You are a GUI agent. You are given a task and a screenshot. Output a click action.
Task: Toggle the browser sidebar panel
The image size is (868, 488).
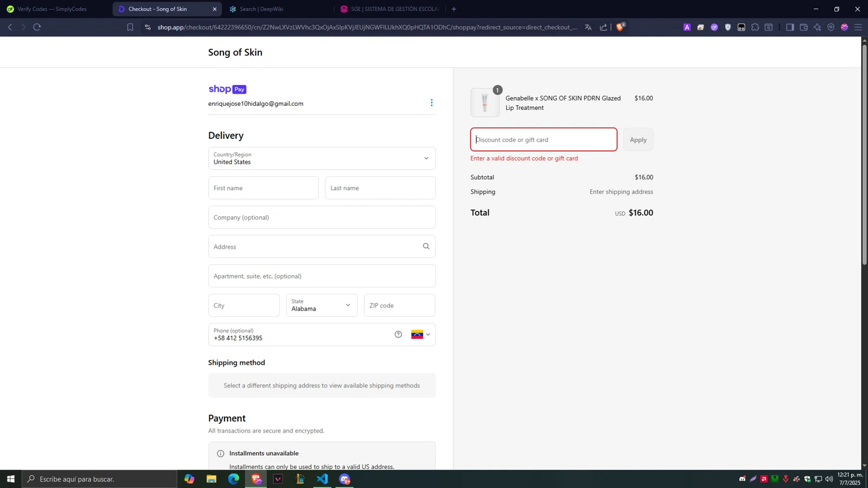[790, 27]
